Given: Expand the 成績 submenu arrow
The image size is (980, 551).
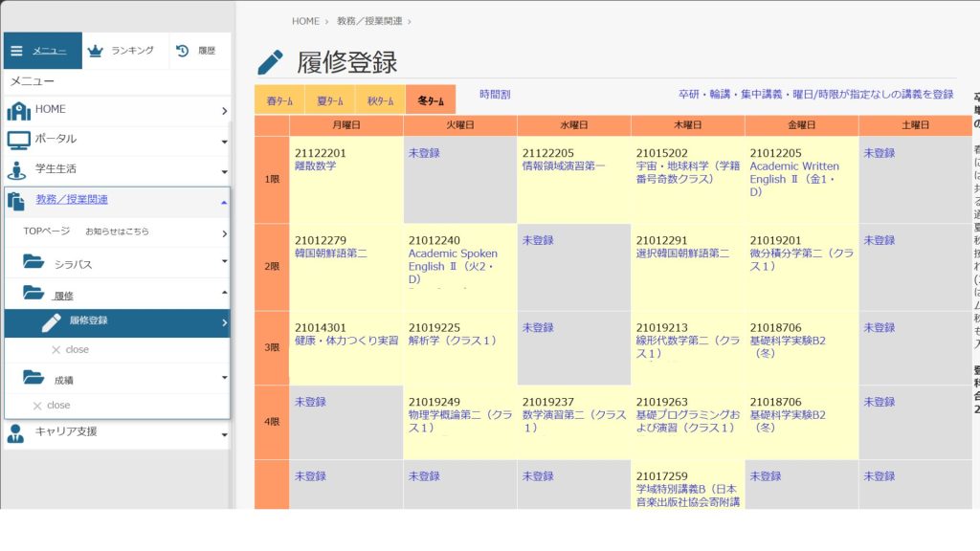Looking at the screenshot, I should tap(224, 378).
